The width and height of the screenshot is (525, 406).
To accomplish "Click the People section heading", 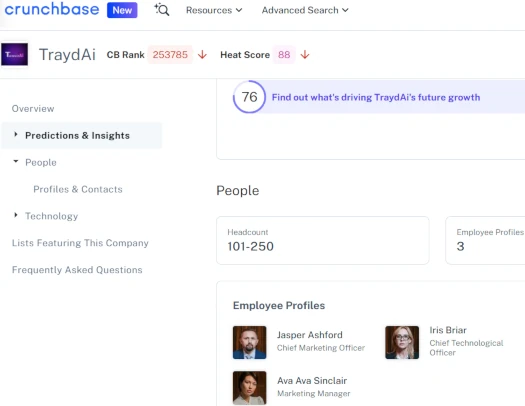I will pos(238,191).
